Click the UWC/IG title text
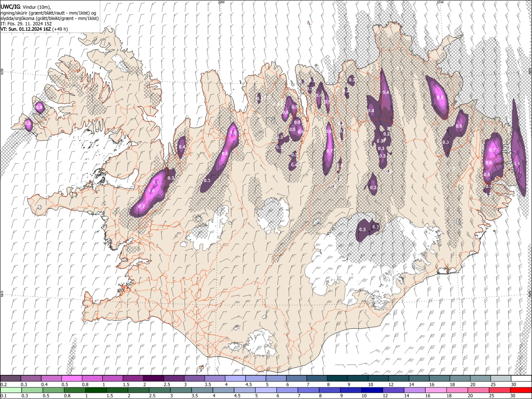The height and width of the screenshot is (399, 532). pyautogui.click(x=10, y=7)
